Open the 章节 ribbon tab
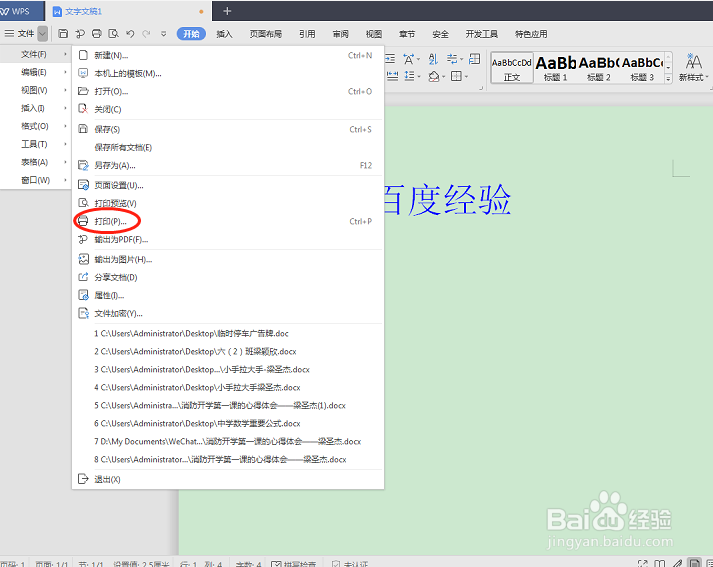This screenshot has height=567, width=713. point(407,34)
